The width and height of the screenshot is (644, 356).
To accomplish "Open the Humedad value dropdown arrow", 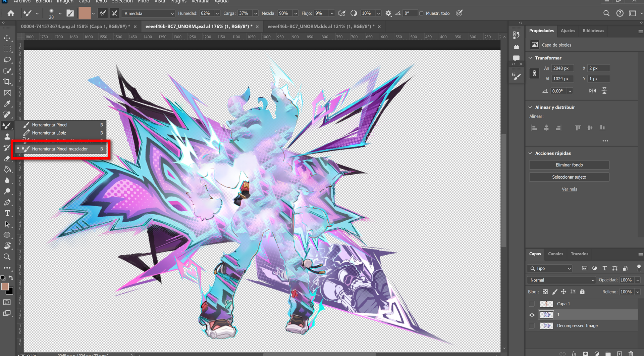I will (x=217, y=13).
